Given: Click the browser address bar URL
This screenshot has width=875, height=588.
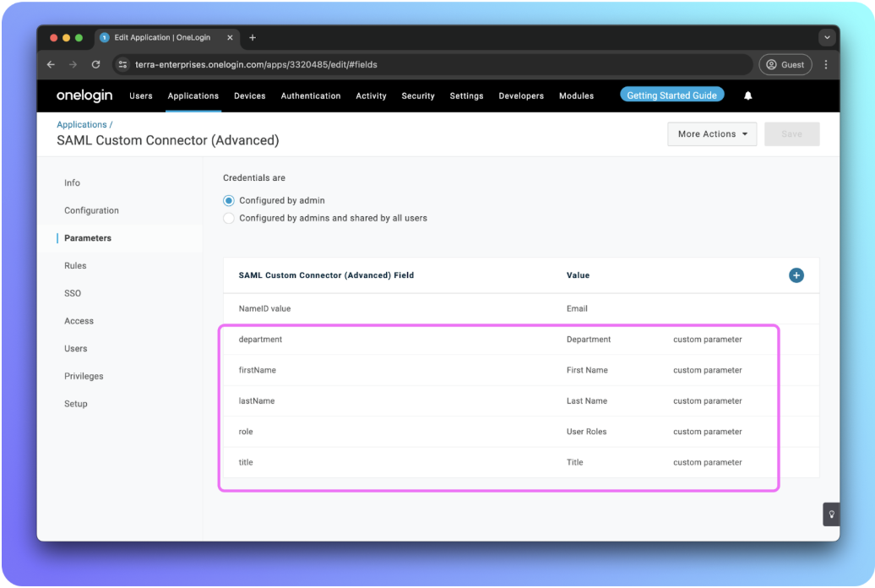Looking at the screenshot, I should click(x=256, y=65).
